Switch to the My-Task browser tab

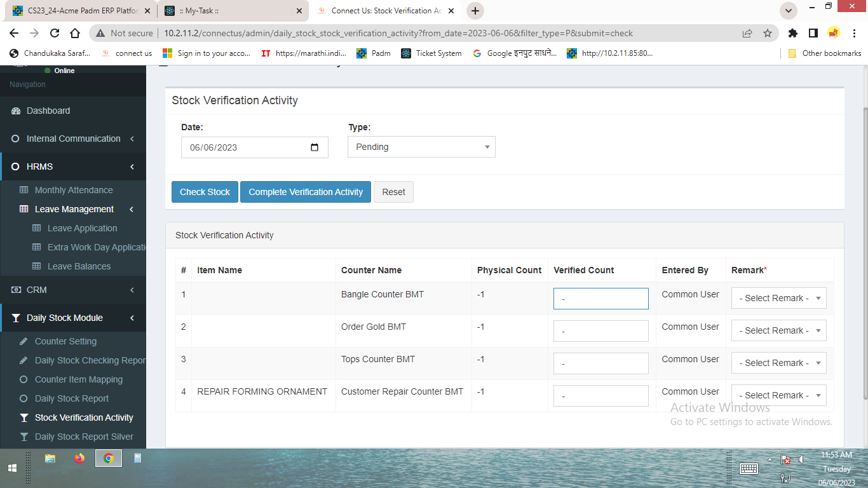coord(233,11)
